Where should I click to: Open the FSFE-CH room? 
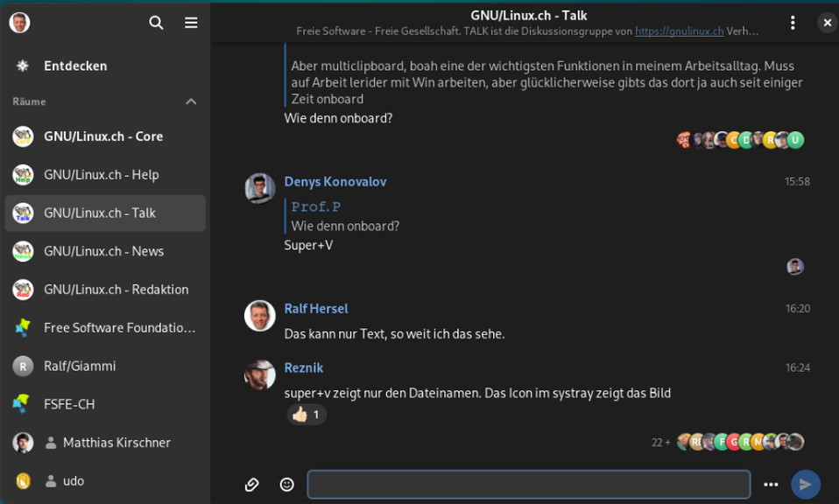pos(105,404)
